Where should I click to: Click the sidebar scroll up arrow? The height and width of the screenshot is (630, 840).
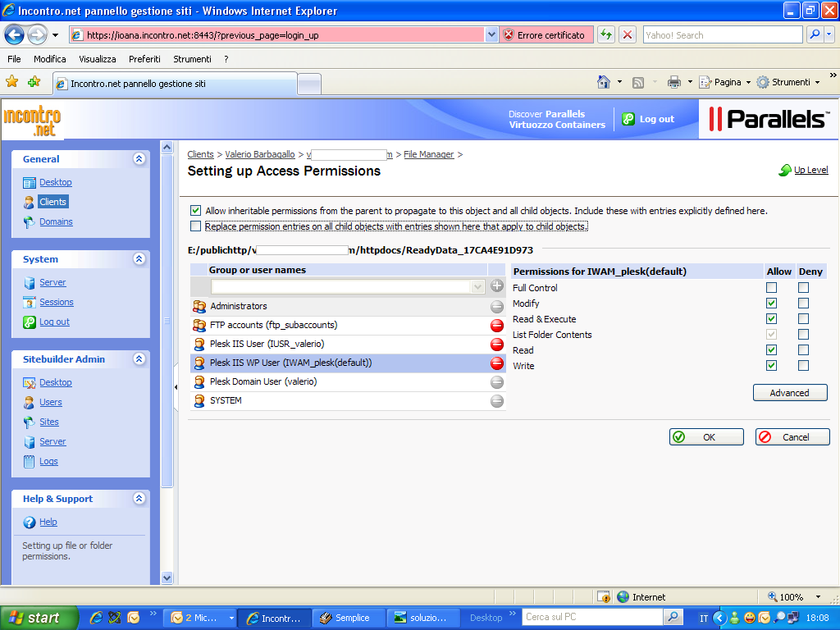click(x=167, y=147)
